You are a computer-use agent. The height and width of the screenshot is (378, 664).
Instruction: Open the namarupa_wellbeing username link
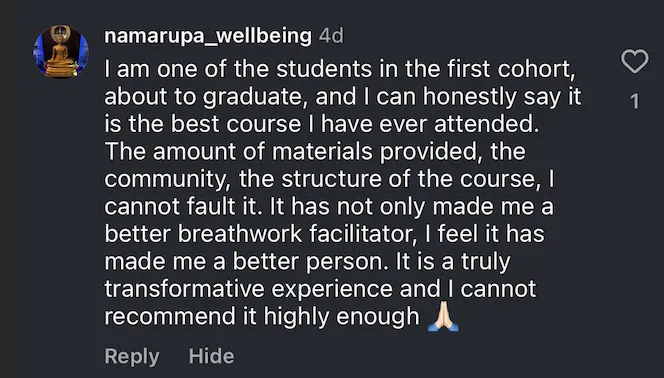(208, 36)
